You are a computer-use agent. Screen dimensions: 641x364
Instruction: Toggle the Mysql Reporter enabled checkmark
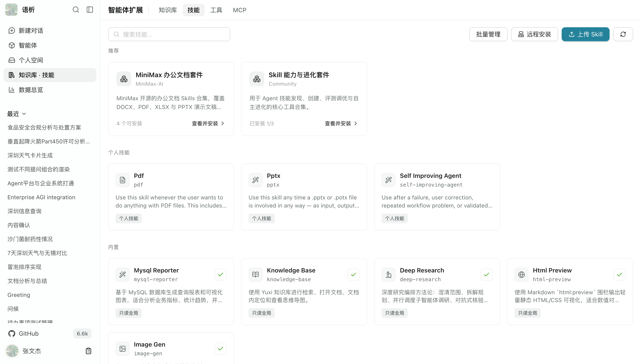click(x=220, y=274)
